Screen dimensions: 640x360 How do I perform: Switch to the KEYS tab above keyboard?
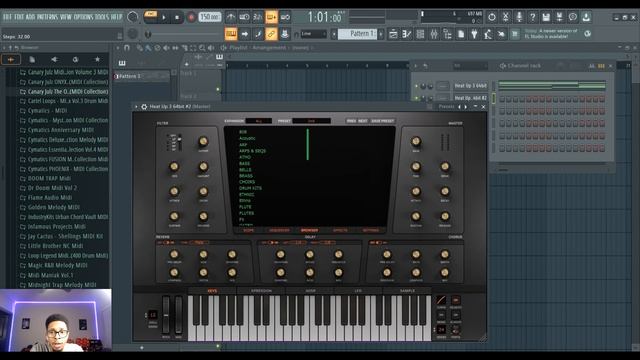[212, 291]
